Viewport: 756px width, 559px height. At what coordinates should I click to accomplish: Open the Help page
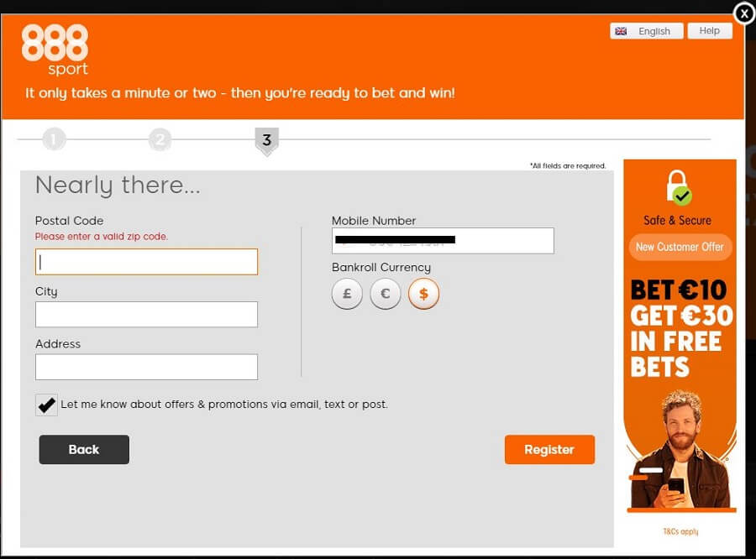pos(710,30)
